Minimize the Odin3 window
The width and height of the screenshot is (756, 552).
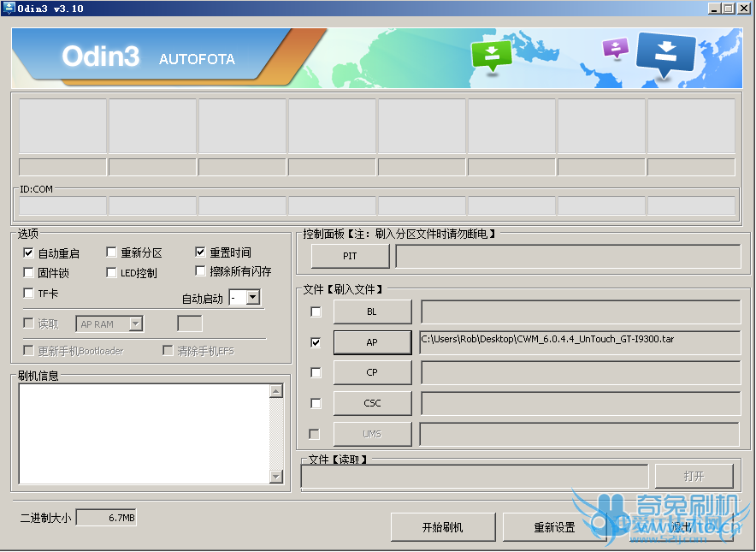click(x=715, y=9)
